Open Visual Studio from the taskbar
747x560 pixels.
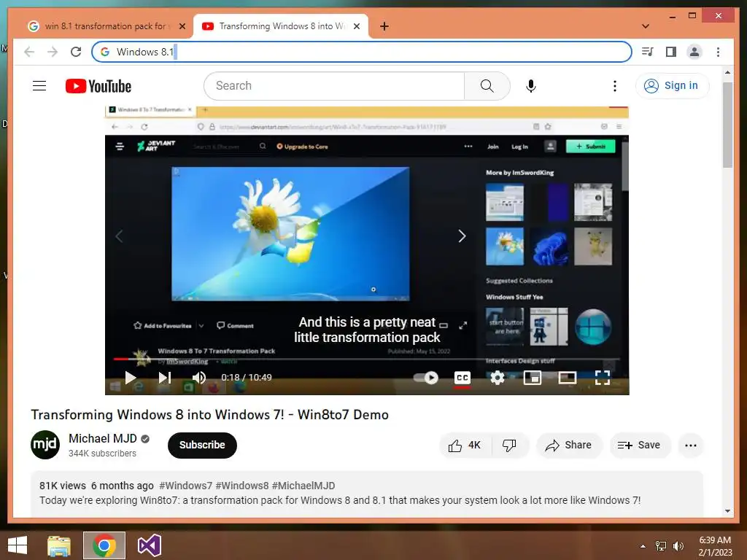(149, 545)
